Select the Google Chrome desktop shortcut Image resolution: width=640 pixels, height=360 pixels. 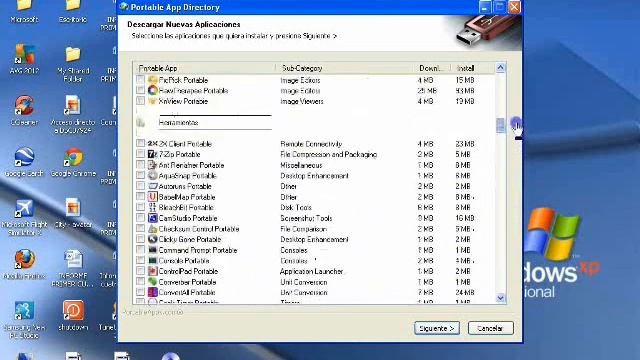click(x=73, y=162)
